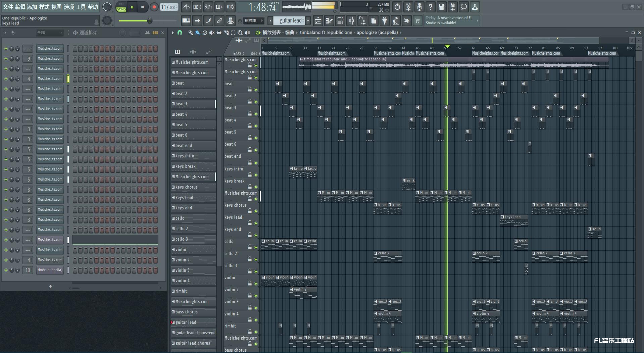
Task: Select the playlist slip tool
Action: point(219,33)
